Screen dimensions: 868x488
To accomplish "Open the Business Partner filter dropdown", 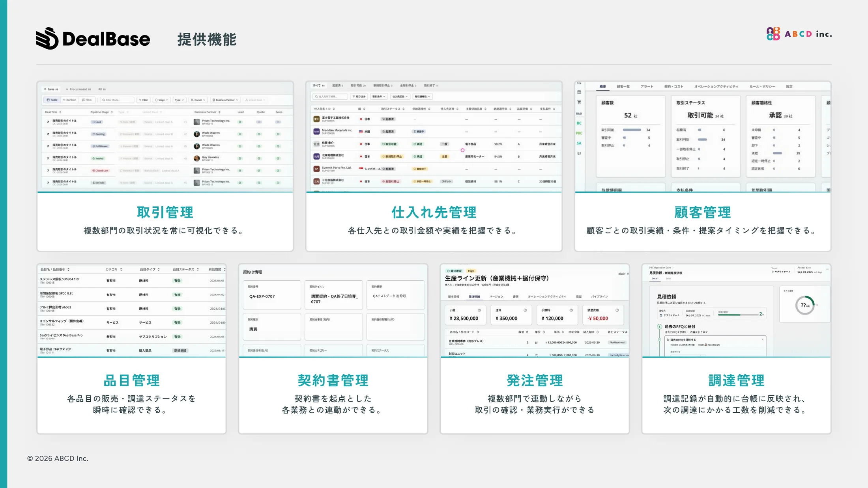I will [225, 100].
